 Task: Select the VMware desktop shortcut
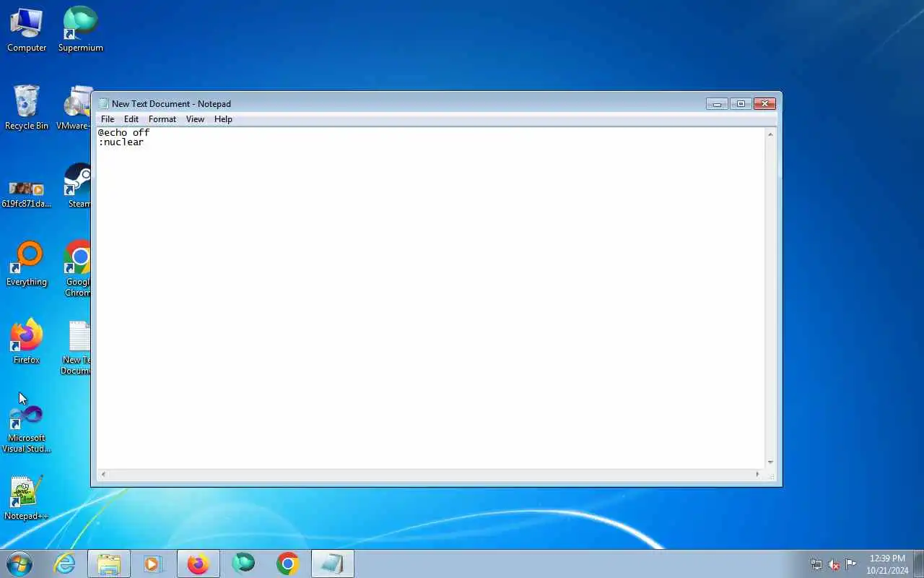(75, 107)
